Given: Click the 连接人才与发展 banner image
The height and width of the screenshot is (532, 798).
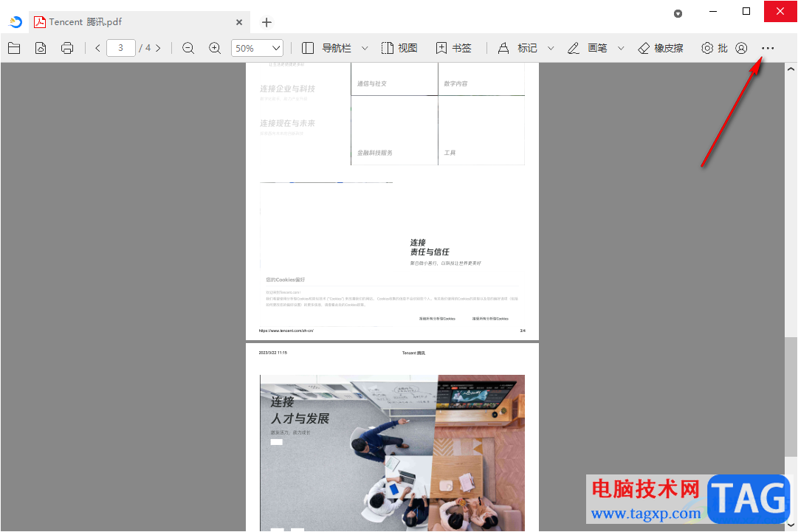Looking at the screenshot, I should (392, 452).
